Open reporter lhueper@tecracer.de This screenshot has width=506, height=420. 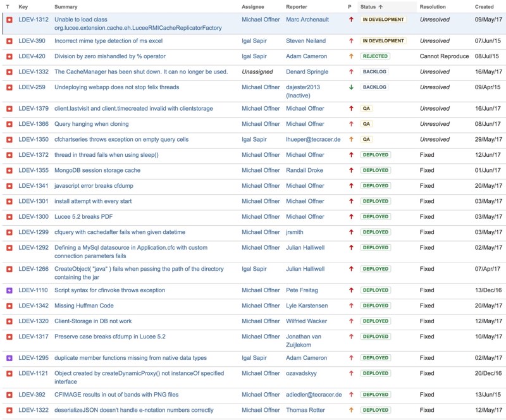(x=313, y=139)
